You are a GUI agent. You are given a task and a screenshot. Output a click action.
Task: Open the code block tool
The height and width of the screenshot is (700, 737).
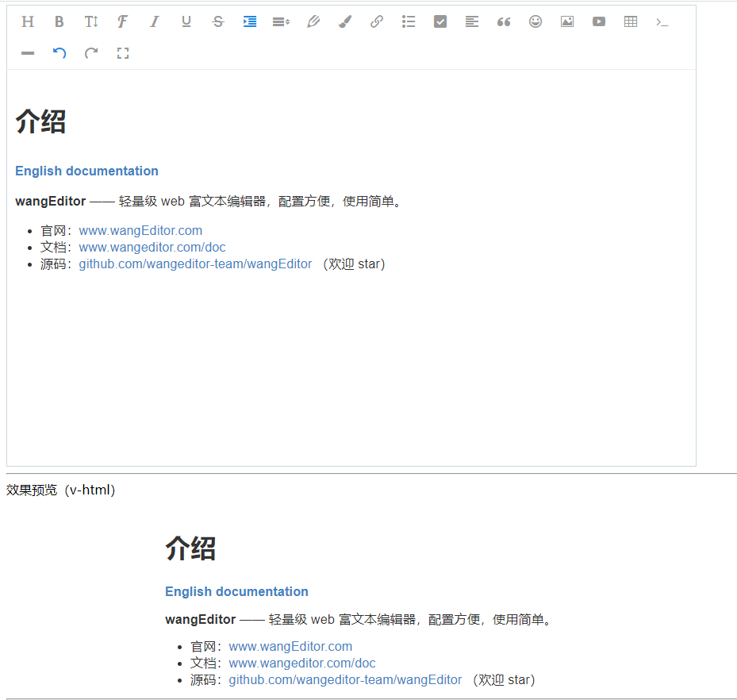click(x=662, y=21)
